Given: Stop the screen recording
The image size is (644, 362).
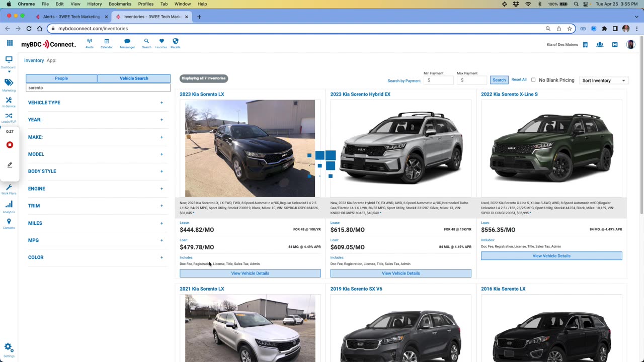Looking at the screenshot, I should click(x=10, y=145).
